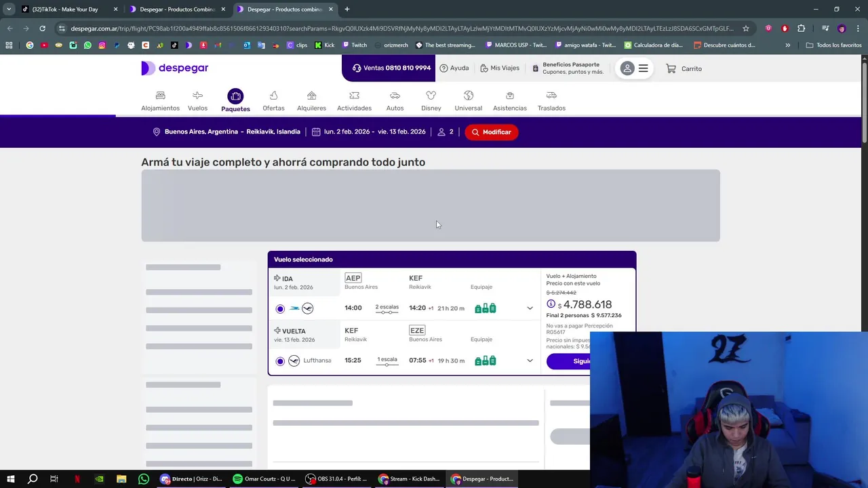Open the orizmerch bookmark

(x=391, y=45)
